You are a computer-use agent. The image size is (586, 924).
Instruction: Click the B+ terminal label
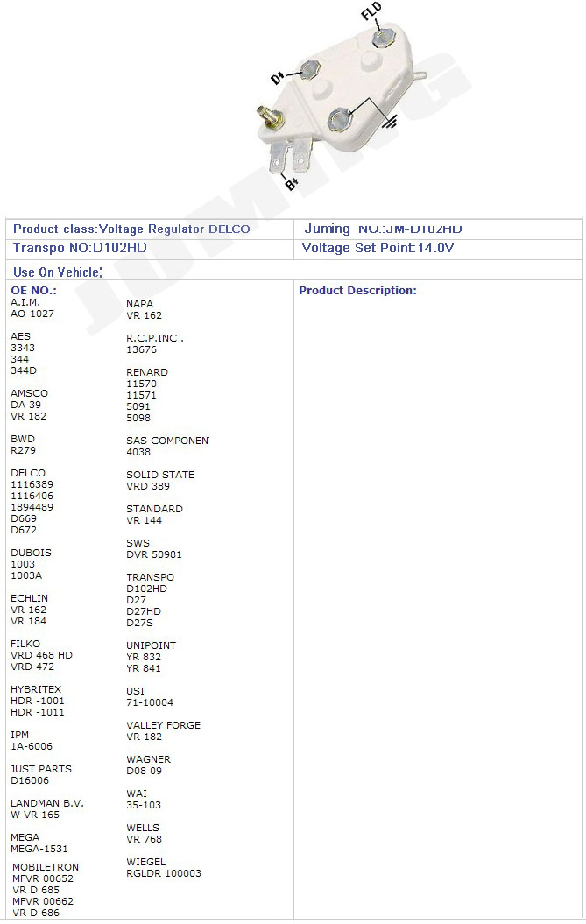(x=292, y=183)
